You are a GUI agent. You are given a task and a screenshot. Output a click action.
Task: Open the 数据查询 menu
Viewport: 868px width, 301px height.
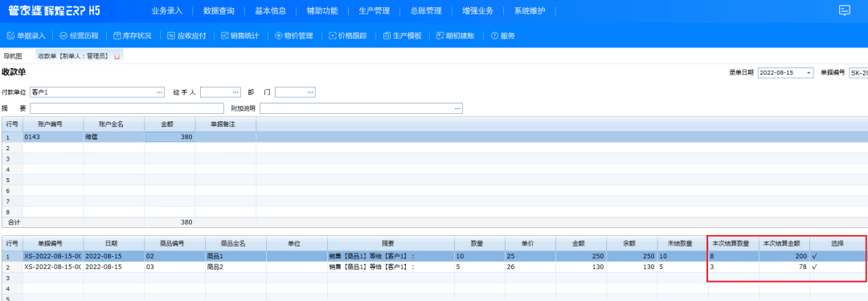coord(219,10)
